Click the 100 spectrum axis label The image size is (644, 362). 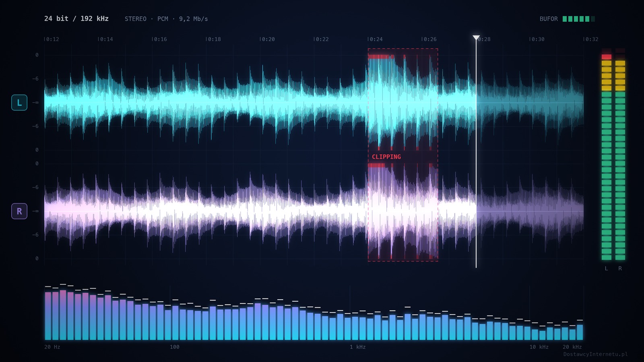pos(175,347)
